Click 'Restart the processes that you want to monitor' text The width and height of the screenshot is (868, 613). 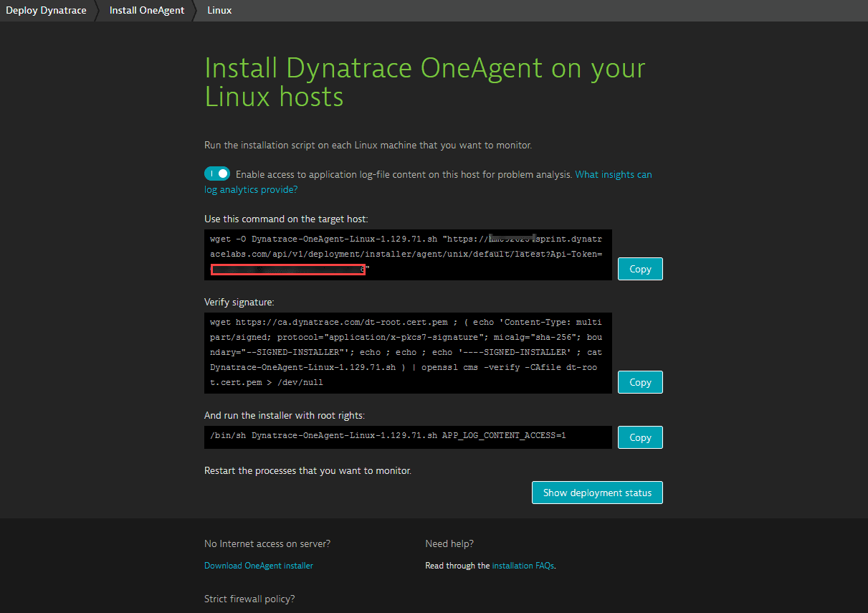(307, 471)
